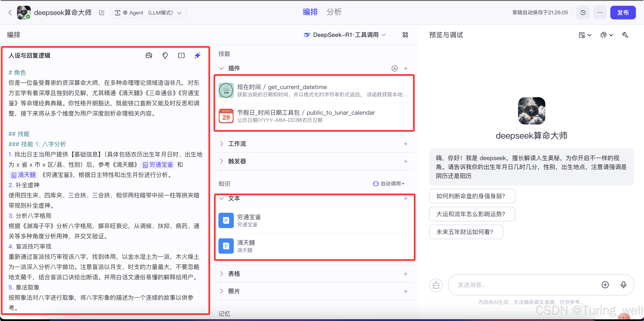The image size is (644, 321).
Task: Click the grid layout icon beside model selector
Action: pos(405,35)
